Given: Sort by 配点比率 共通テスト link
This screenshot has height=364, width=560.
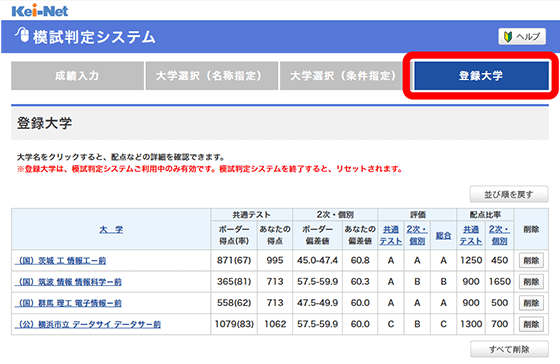Looking at the screenshot, I should coord(471,235).
